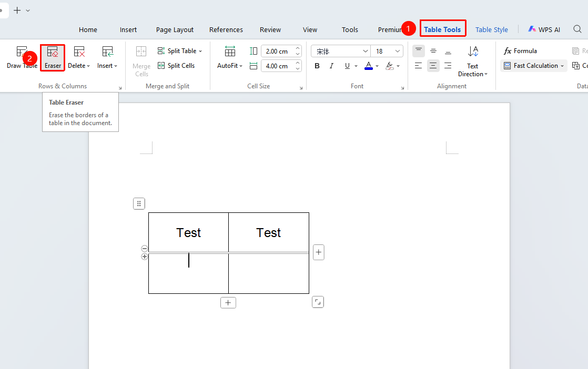Click the WPS AI button
This screenshot has width=588, height=369.
(544, 29)
